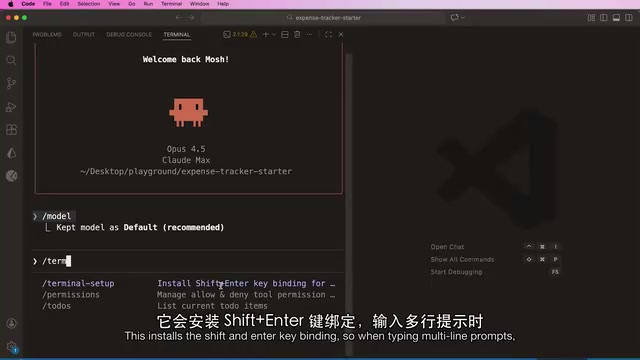Switch to the OUTPUT tab
The width and height of the screenshot is (640, 360).
84,35
